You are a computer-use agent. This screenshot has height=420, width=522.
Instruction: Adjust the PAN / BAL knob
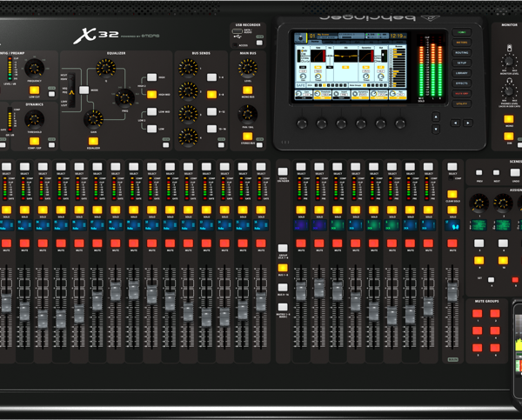pyautogui.click(x=247, y=115)
